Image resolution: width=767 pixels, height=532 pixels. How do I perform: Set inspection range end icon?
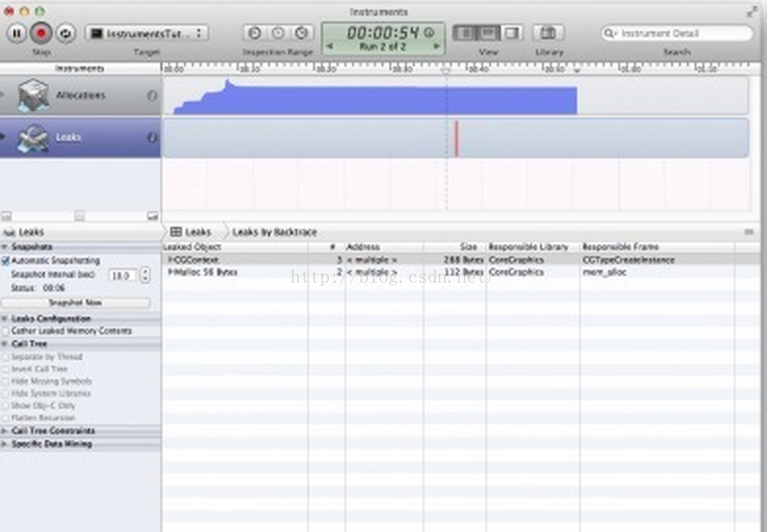(x=302, y=33)
